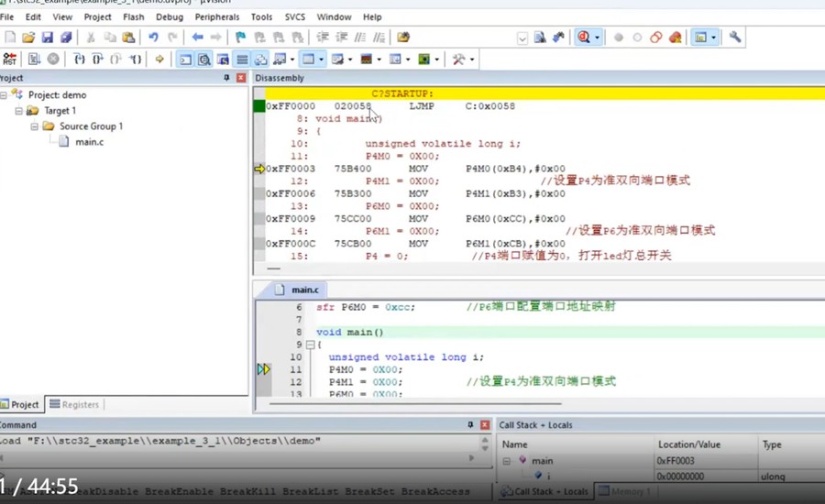
Task: Switch to the Registers tab
Action: pos(74,404)
